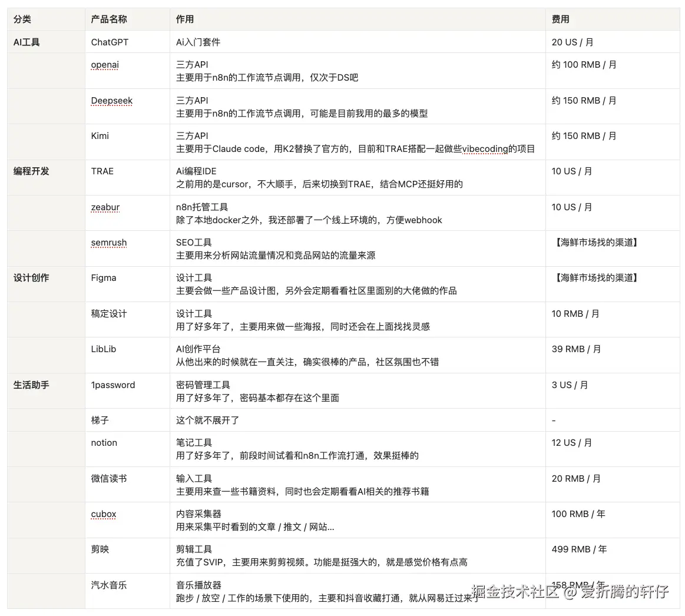
Task: Select the 设计创作 category label
Action: 31,277
